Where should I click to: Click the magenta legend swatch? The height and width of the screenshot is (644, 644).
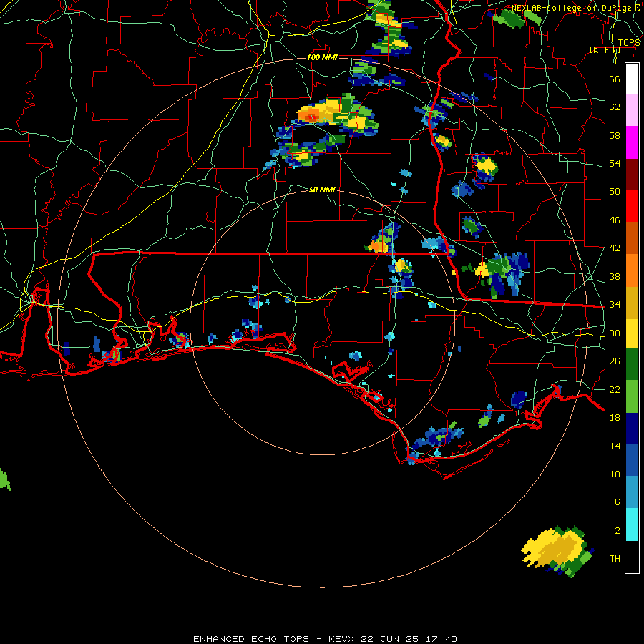pyautogui.click(x=632, y=142)
